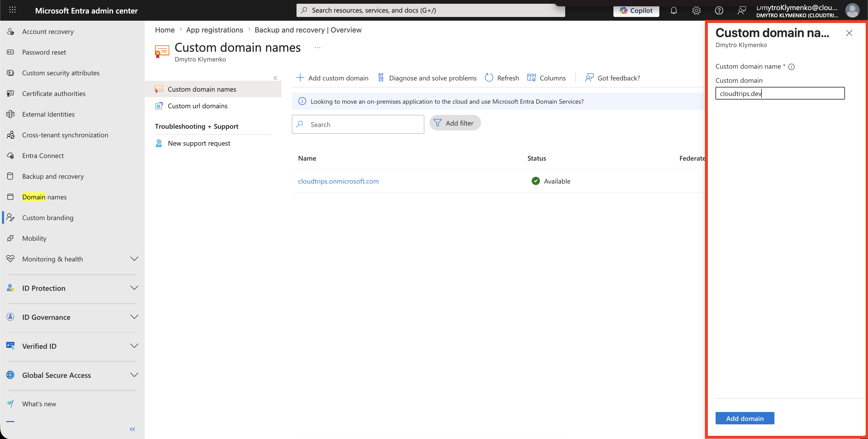Click the Account recovery sidebar icon
868x439 pixels.
(10, 31)
